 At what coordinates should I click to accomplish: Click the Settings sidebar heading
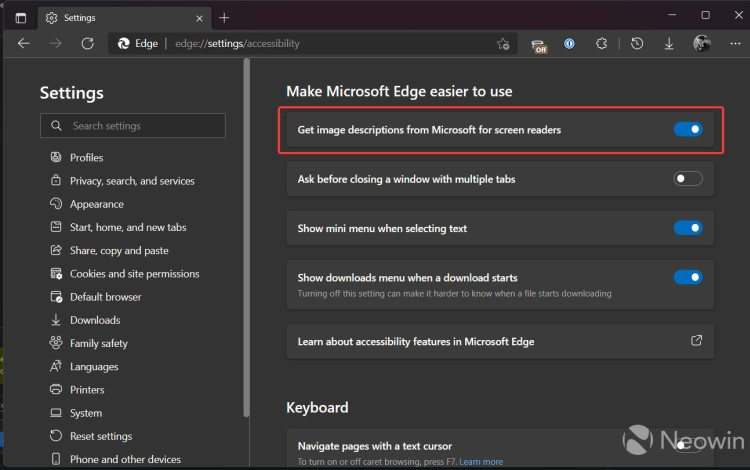pyautogui.click(x=72, y=93)
